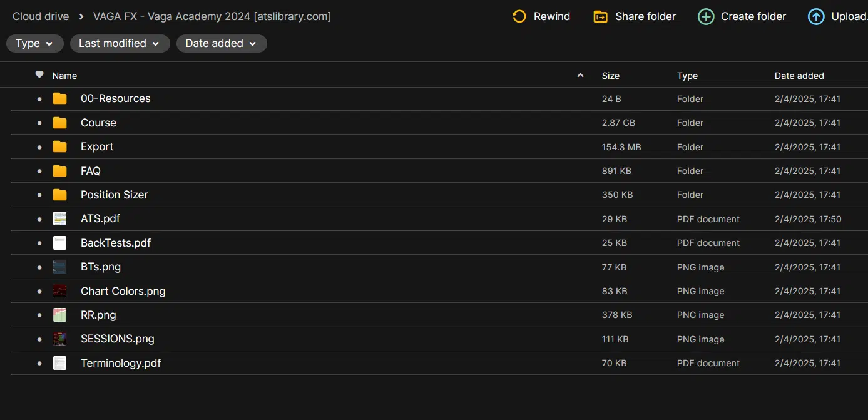Screen dimensions: 868x420
Task: Sort by the Size column header
Action: click(x=610, y=76)
